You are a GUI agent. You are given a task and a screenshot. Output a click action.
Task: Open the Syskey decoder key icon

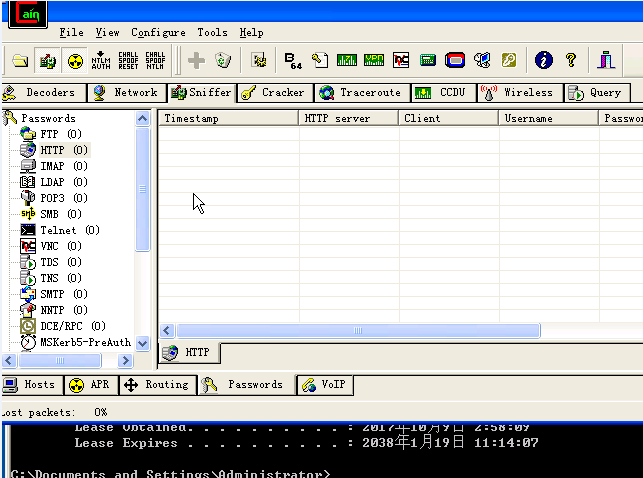509,61
